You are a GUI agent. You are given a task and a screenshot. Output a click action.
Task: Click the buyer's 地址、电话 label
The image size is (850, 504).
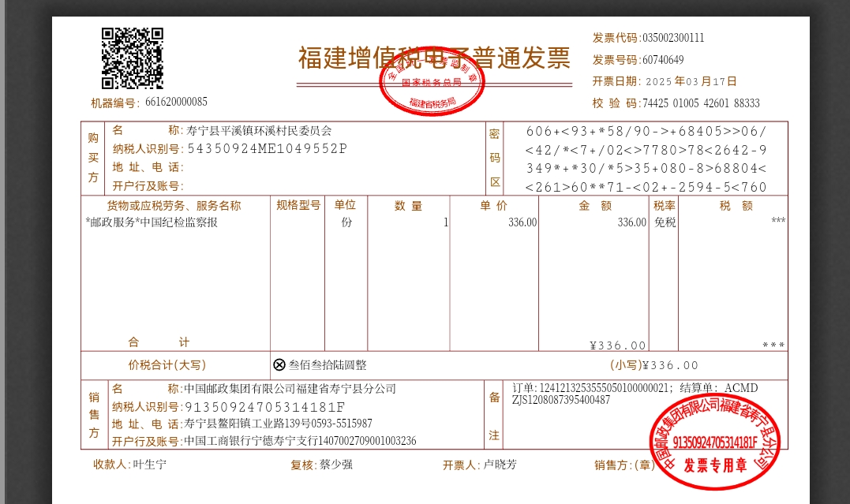pyautogui.click(x=148, y=167)
